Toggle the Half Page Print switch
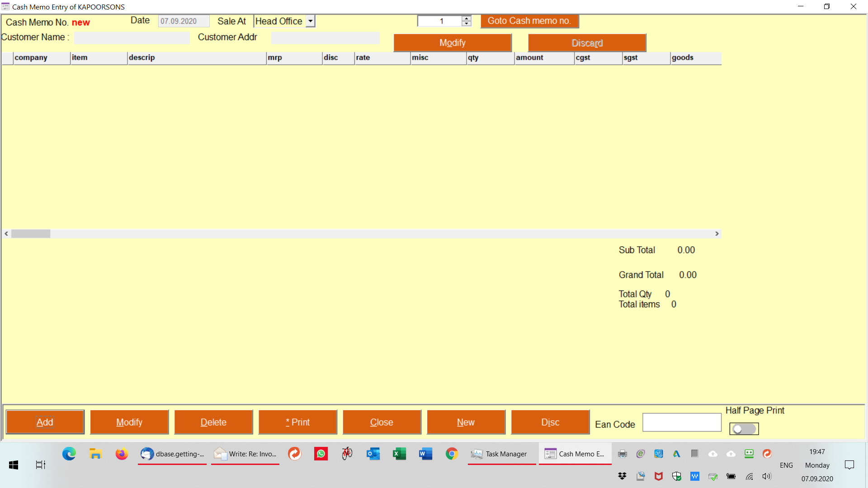 point(744,429)
